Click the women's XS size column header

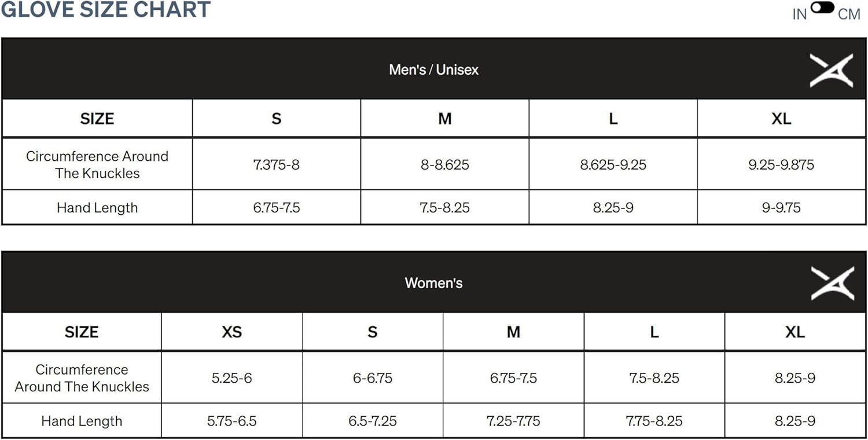[x=231, y=332]
